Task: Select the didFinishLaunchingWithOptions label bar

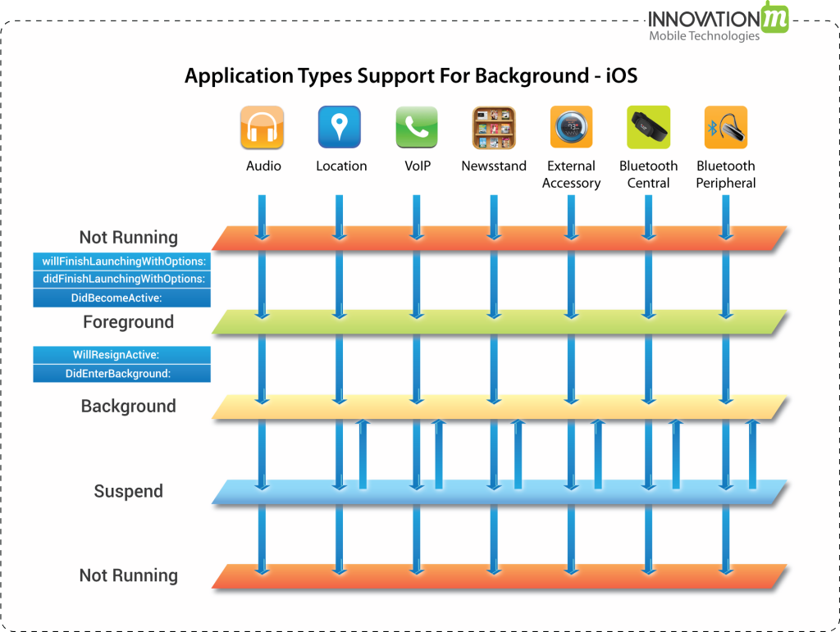Action: (x=121, y=279)
